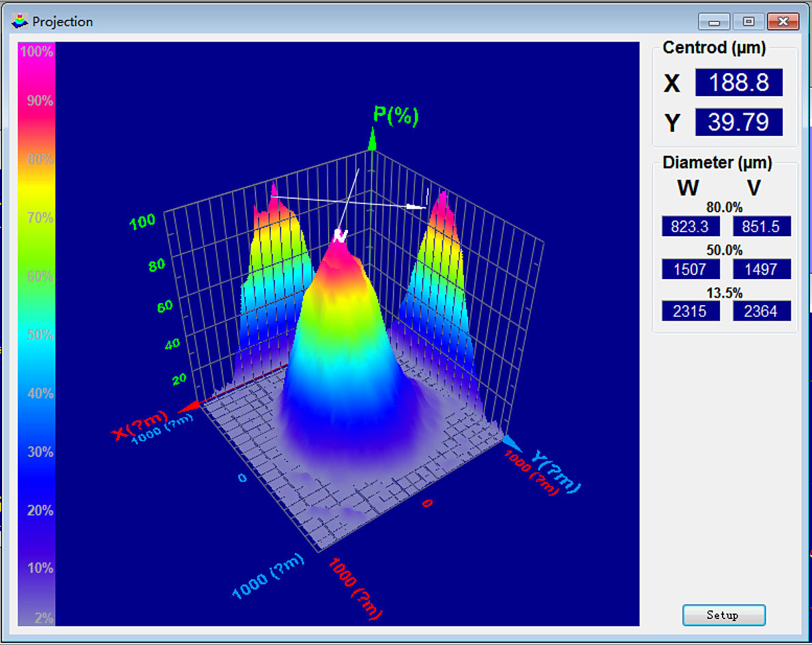Viewport: 812px width, 645px height.
Task: Click the 50% cyan level on color scale
Action: click(x=36, y=334)
